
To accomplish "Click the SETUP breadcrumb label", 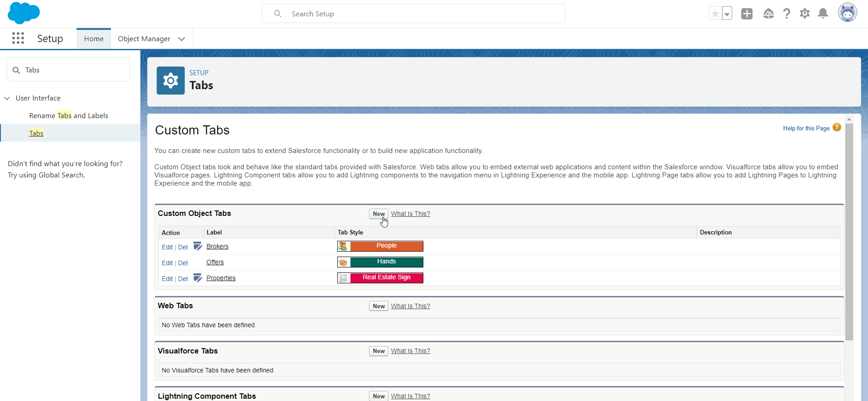I will pyautogui.click(x=199, y=73).
